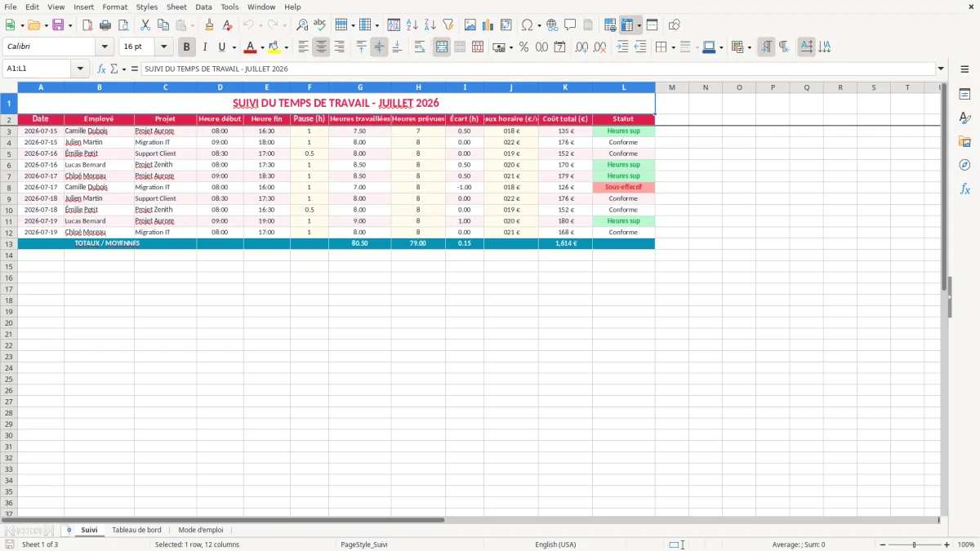Click the zoom slider handle
The height and width of the screenshot is (551, 980).
tap(914, 544)
